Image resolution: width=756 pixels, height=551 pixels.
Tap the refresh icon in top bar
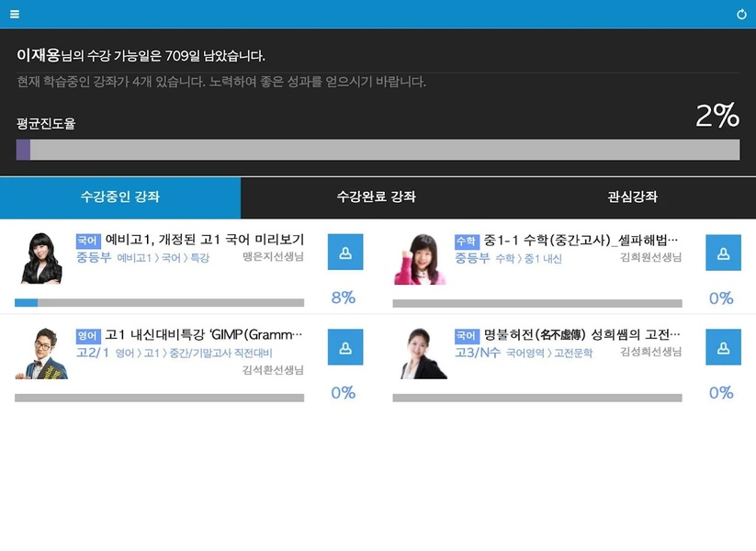pos(741,15)
